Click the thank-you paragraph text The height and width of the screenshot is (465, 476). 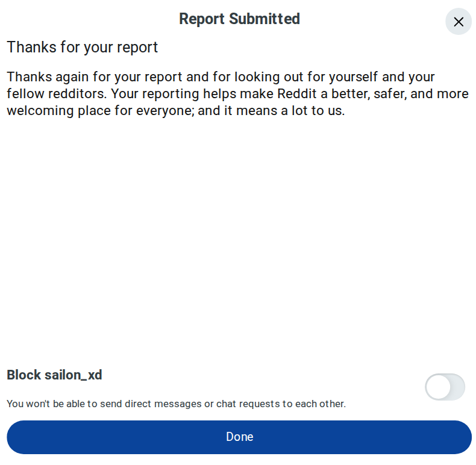[237, 94]
